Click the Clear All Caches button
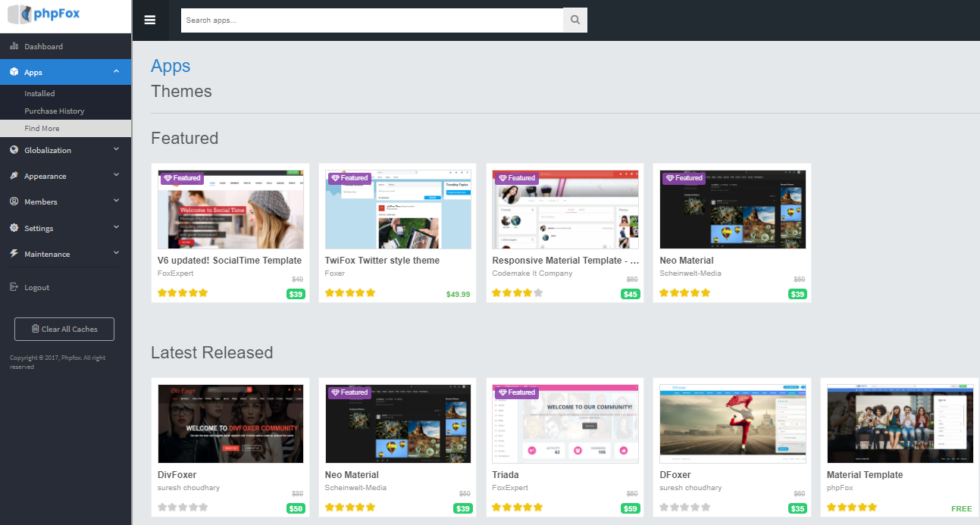Image resolution: width=980 pixels, height=525 pixels. (x=64, y=329)
